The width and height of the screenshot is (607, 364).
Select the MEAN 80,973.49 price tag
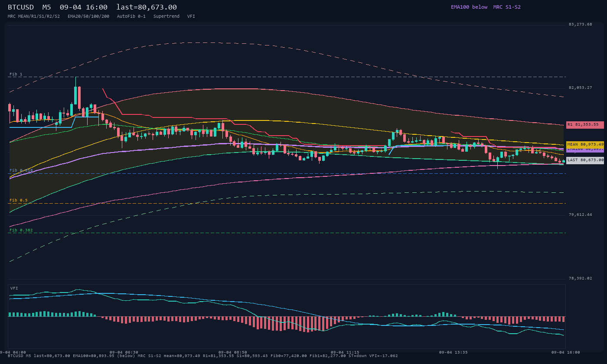[x=585, y=144]
